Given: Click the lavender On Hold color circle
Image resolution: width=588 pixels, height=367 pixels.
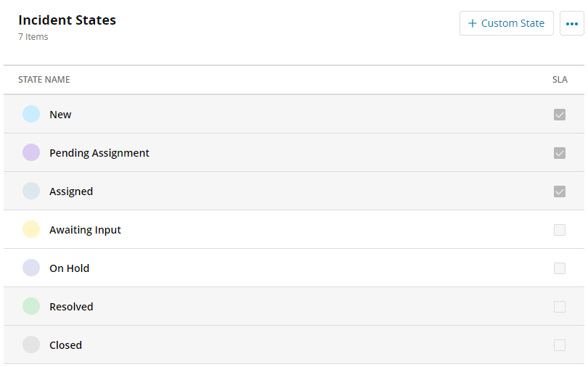Looking at the screenshot, I should pos(31,268).
